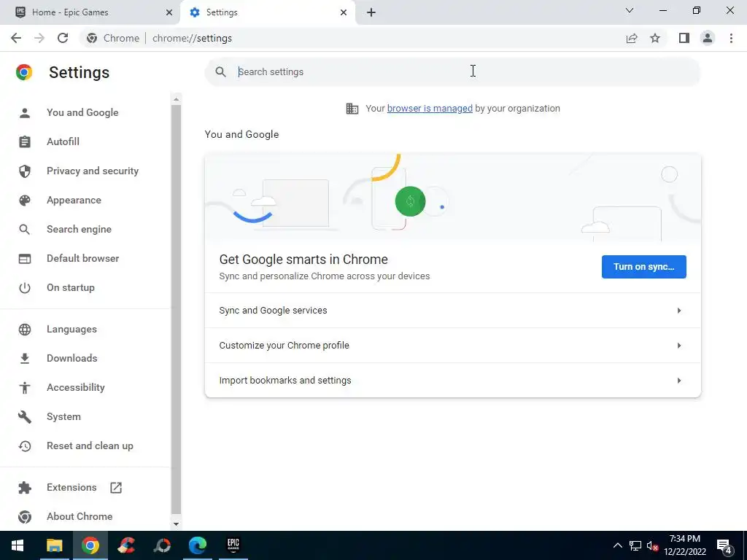The width and height of the screenshot is (747, 560).
Task: Click the Extensions puzzle piece icon
Action: click(x=25, y=488)
